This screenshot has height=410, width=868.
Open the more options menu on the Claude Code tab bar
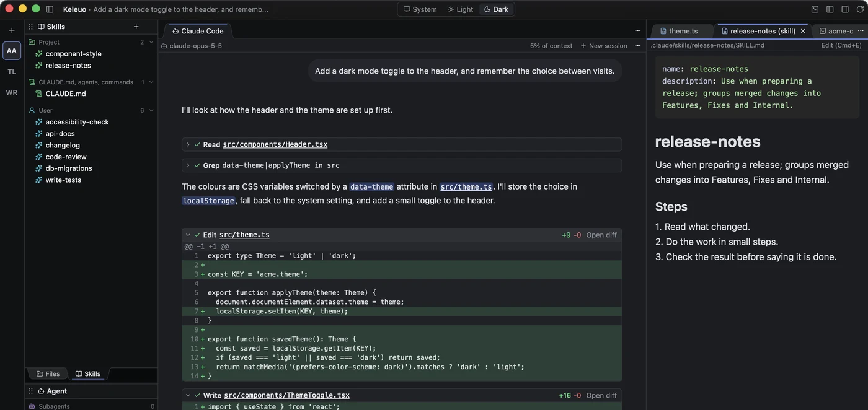637,30
